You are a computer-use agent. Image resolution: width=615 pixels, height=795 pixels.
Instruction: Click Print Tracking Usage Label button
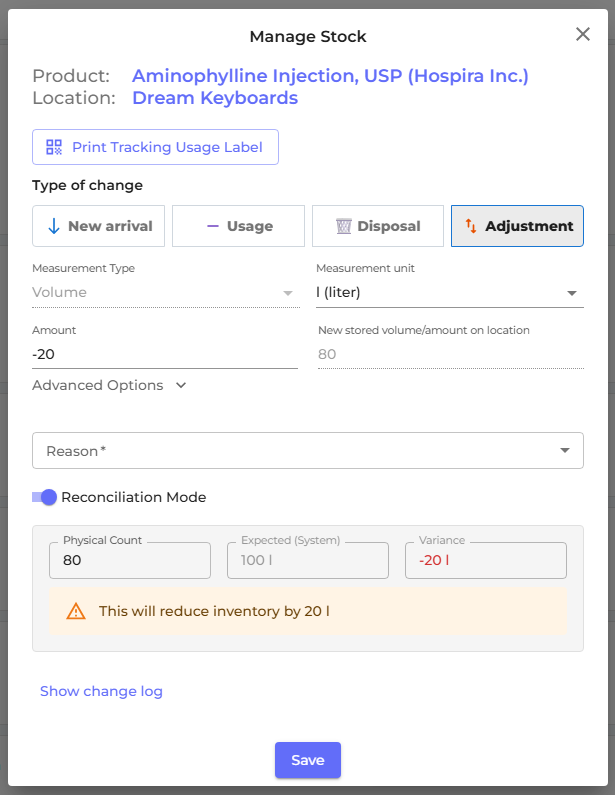[x=155, y=147]
